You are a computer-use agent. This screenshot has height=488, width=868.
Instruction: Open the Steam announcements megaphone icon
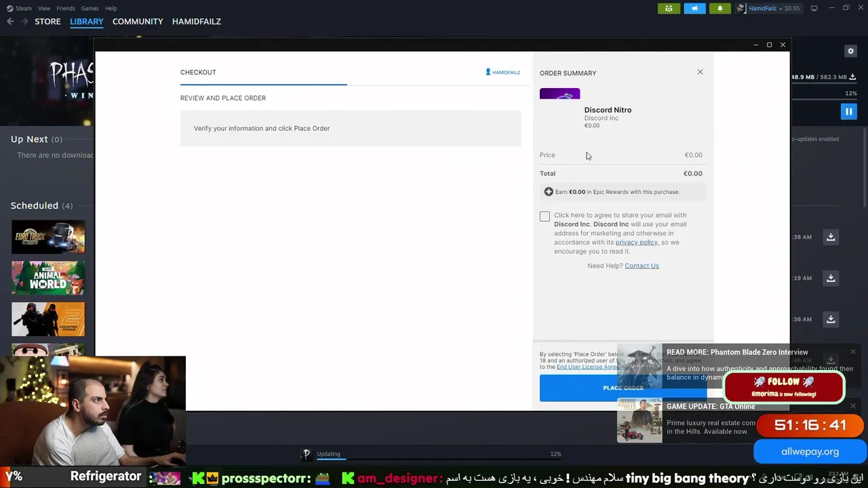point(694,8)
